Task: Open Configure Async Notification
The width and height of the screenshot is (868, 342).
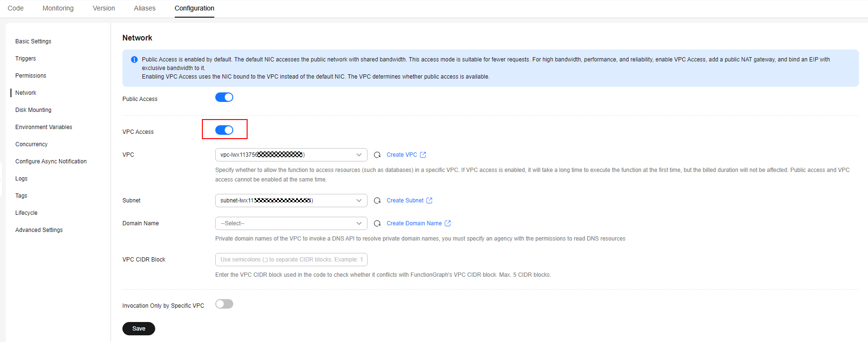Action: (51, 161)
